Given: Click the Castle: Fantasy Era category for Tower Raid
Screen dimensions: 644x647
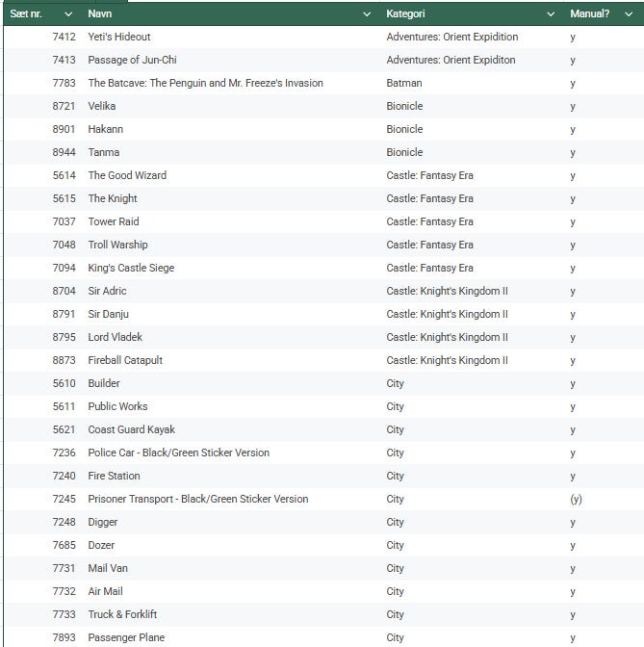Looking at the screenshot, I should (474, 221).
